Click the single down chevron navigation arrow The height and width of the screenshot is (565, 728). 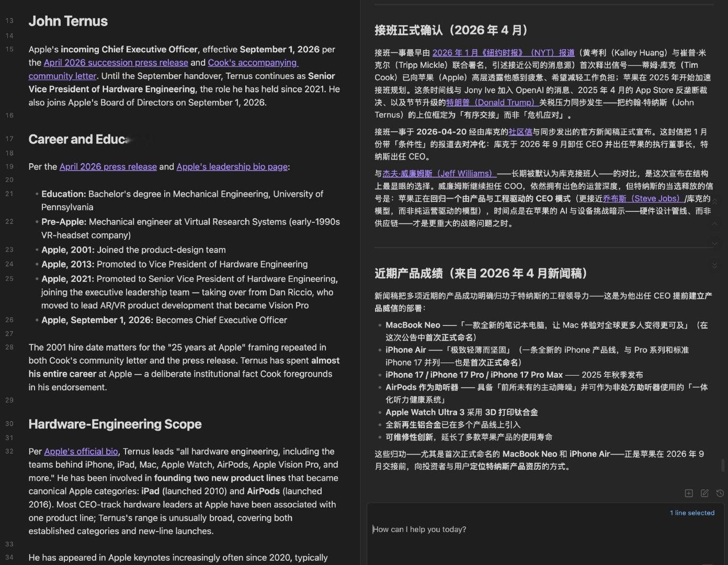(x=714, y=243)
